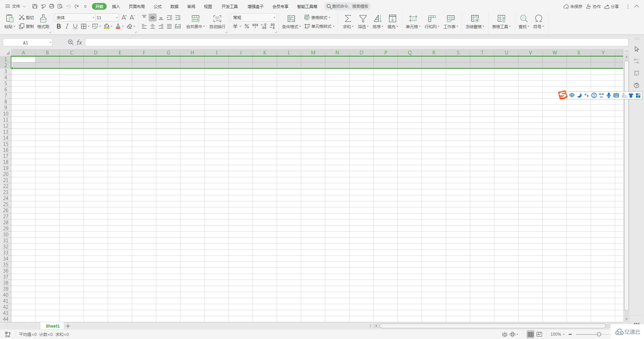
Task: Click the Paste (粘贴) clipboard icon
Action: (9, 18)
